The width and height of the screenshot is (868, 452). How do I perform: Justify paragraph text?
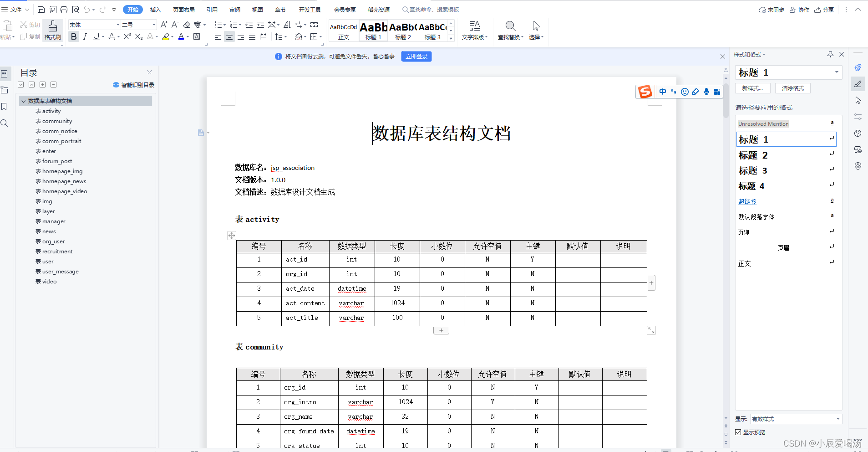pos(252,36)
